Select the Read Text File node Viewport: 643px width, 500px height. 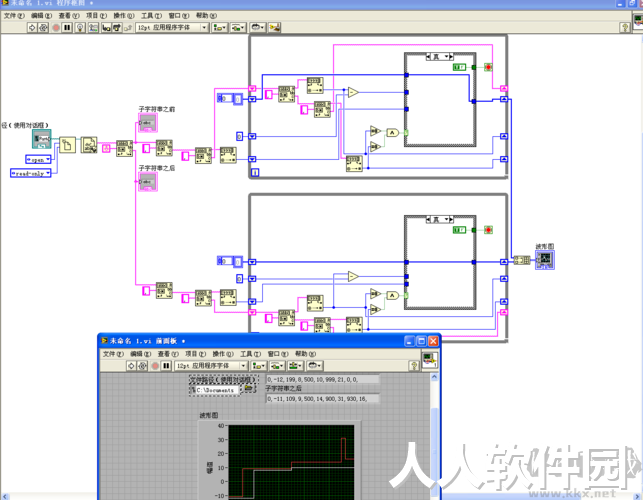coord(89,145)
